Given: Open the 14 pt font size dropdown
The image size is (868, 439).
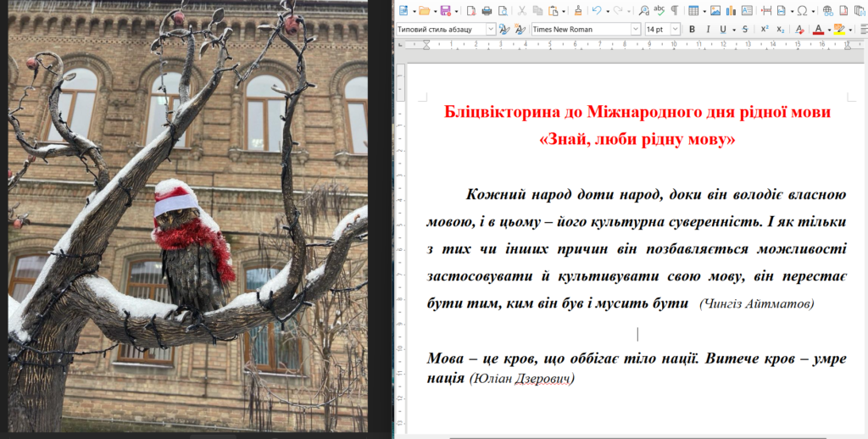Looking at the screenshot, I should click(675, 29).
